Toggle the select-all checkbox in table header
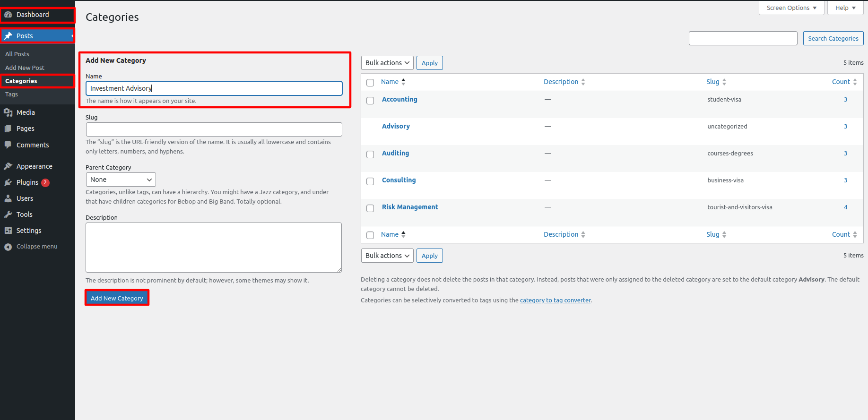Screen dimensions: 868x420 [370, 83]
